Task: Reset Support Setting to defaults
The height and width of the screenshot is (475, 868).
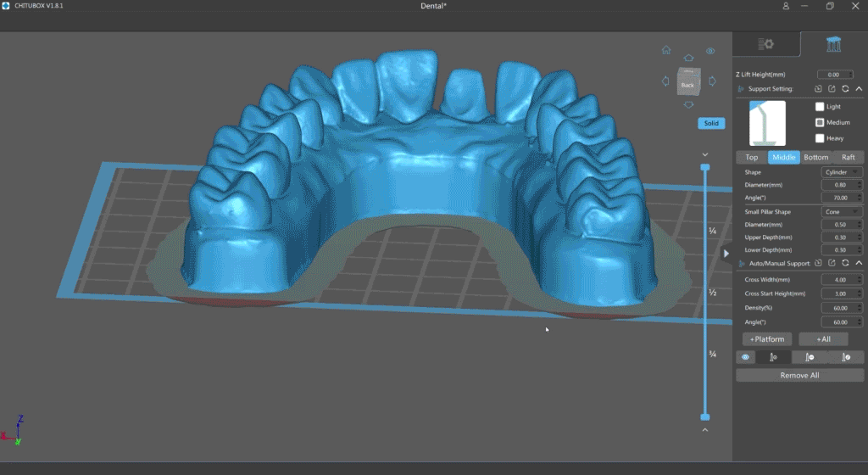Action: pyautogui.click(x=845, y=88)
